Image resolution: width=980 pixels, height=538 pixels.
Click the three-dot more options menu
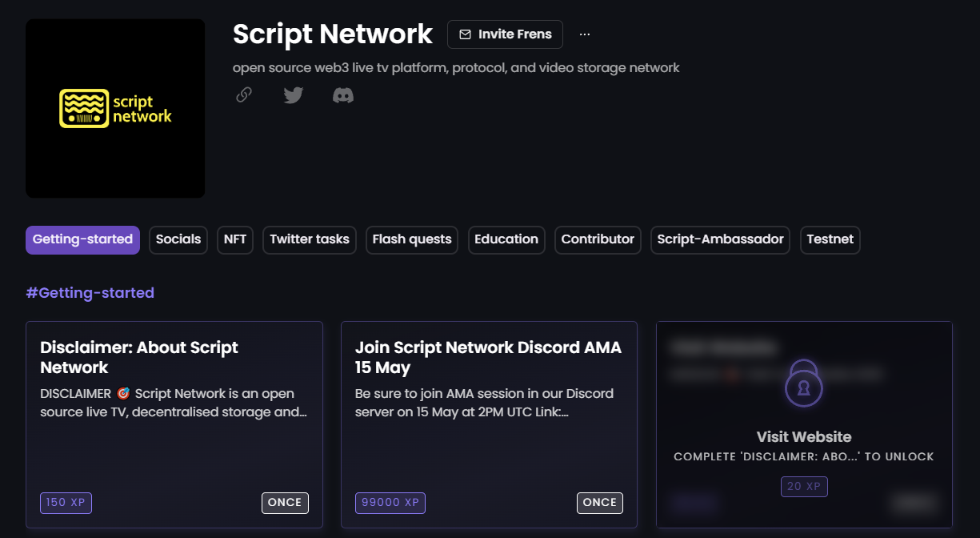click(585, 34)
